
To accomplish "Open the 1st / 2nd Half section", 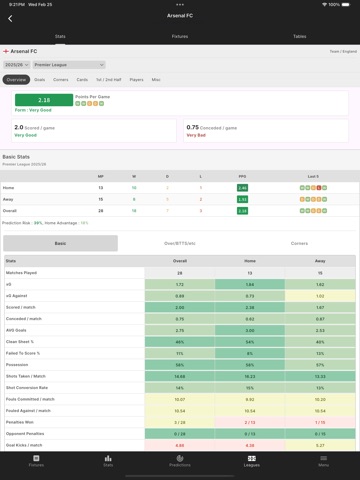I will click(x=109, y=80).
